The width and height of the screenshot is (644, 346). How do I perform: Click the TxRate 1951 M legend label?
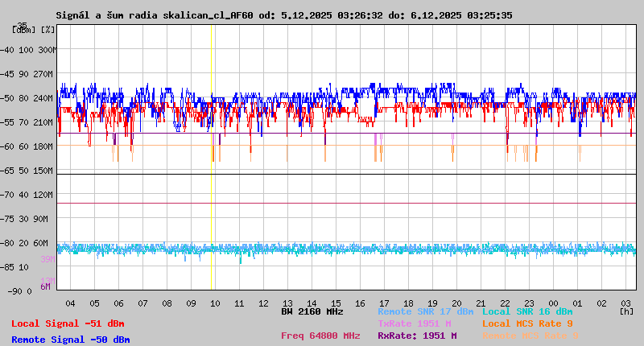point(414,323)
